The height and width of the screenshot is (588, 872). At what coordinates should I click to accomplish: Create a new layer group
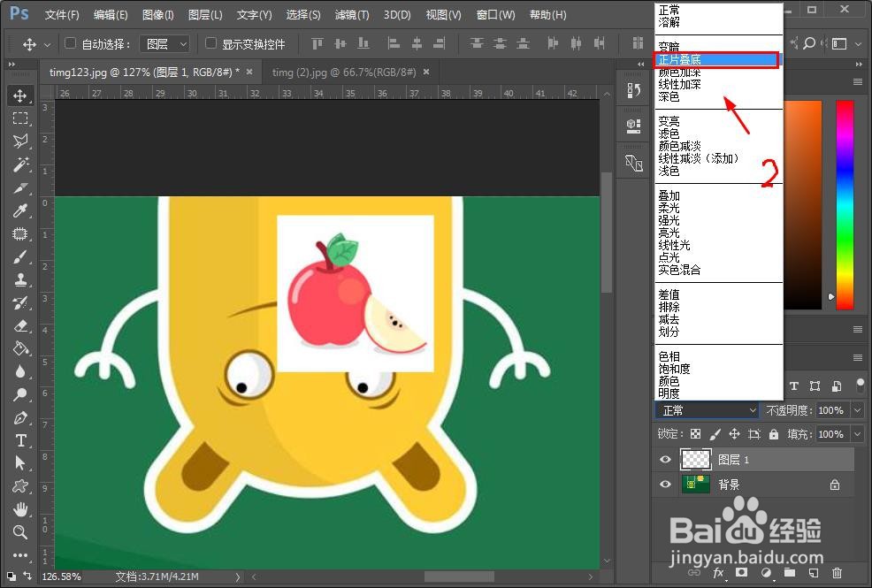(x=790, y=572)
